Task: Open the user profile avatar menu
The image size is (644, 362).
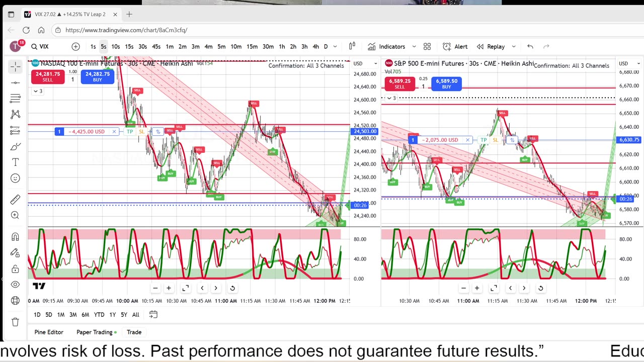Action: tap(16, 46)
